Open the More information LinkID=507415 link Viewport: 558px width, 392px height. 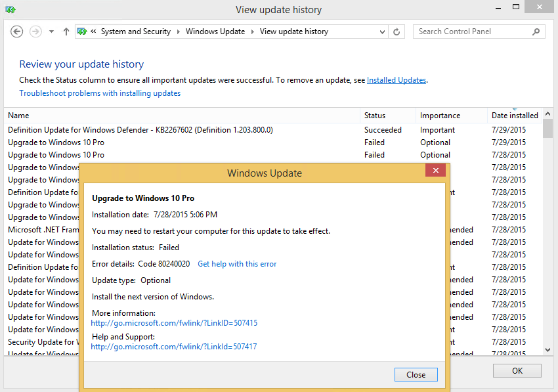(174, 323)
